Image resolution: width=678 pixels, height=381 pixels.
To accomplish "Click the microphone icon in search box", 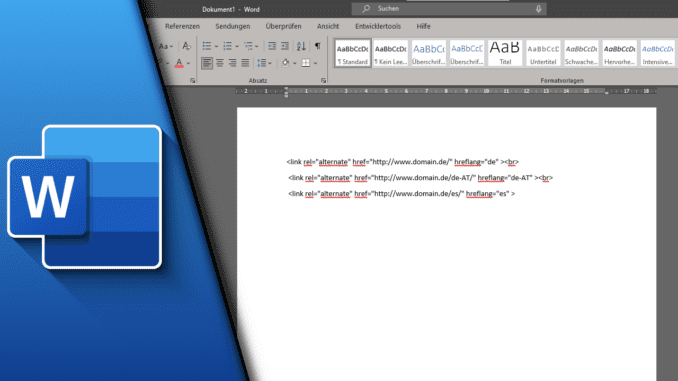I will (538, 9).
